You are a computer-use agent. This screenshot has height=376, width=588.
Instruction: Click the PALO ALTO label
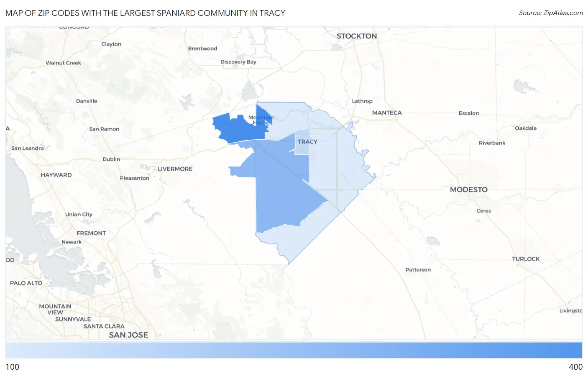26,283
